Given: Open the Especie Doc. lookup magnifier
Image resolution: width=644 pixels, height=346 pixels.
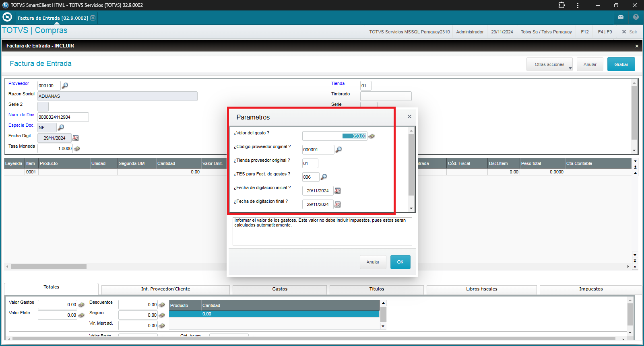Looking at the screenshot, I should [x=61, y=128].
